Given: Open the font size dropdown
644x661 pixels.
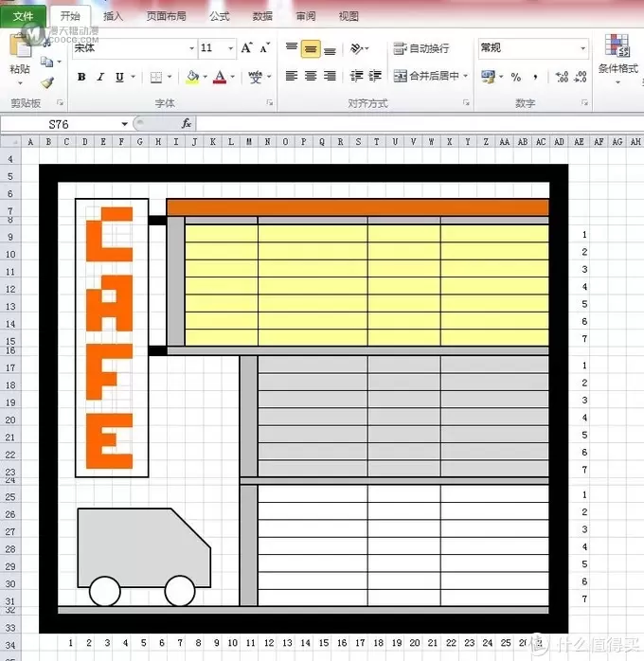Looking at the screenshot, I should 230,48.
